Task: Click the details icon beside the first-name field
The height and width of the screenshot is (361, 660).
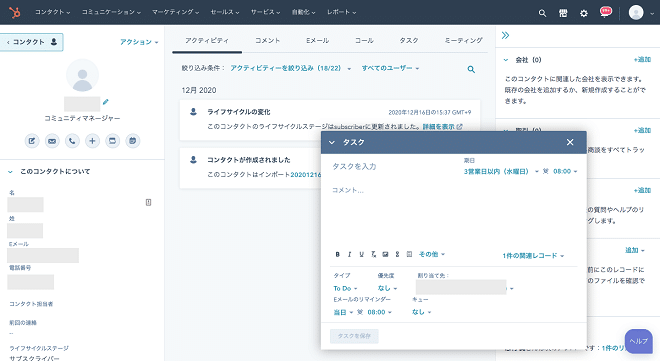Action: 149,202
